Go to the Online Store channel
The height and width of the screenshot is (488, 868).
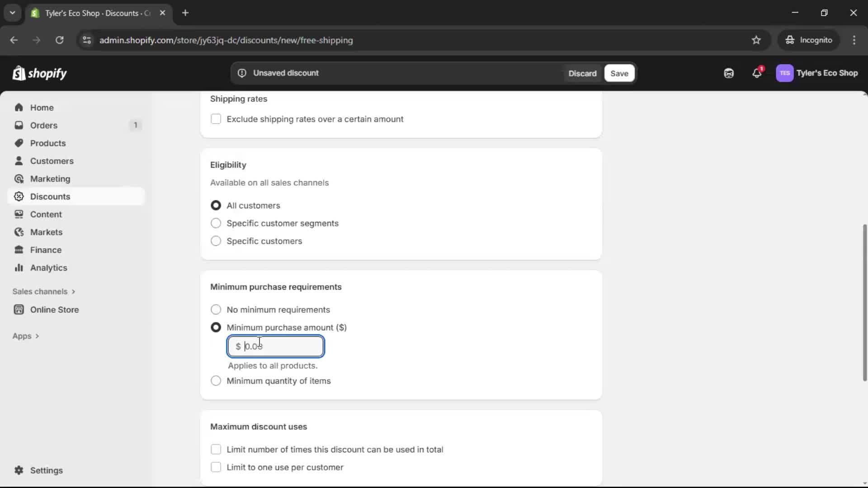pos(53,310)
